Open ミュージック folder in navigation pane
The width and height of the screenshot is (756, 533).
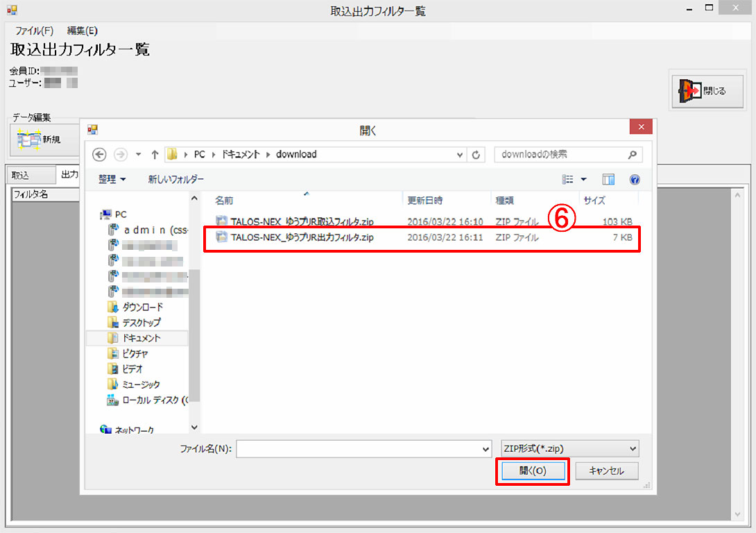(x=140, y=384)
